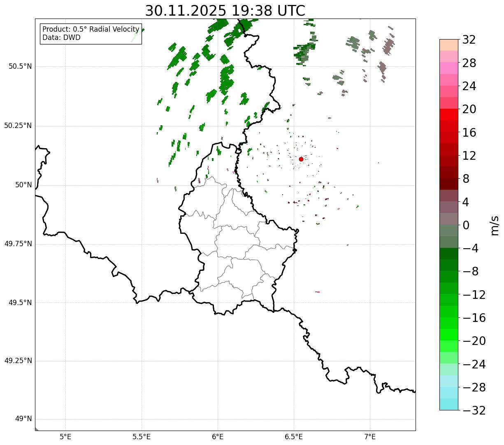Click the colorbar tick label 4
Viewport: 504px width, 445px height.
tap(466, 202)
